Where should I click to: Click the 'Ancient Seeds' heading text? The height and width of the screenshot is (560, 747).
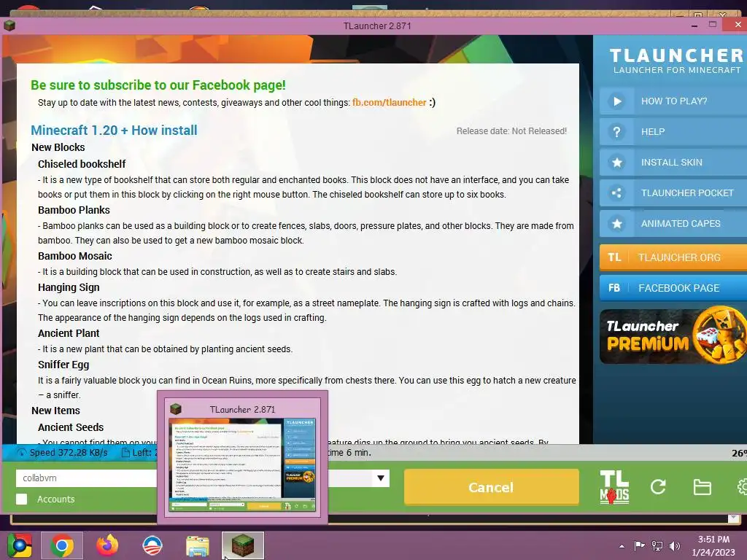tap(71, 427)
